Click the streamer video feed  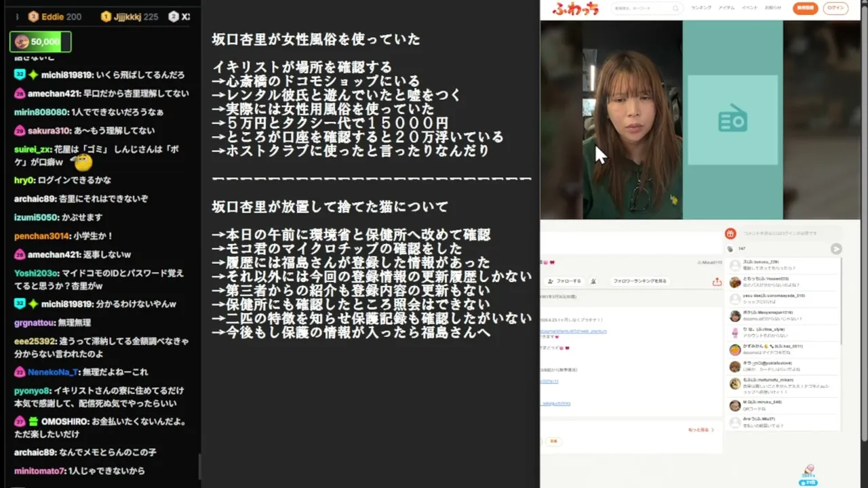pos(632,120)
